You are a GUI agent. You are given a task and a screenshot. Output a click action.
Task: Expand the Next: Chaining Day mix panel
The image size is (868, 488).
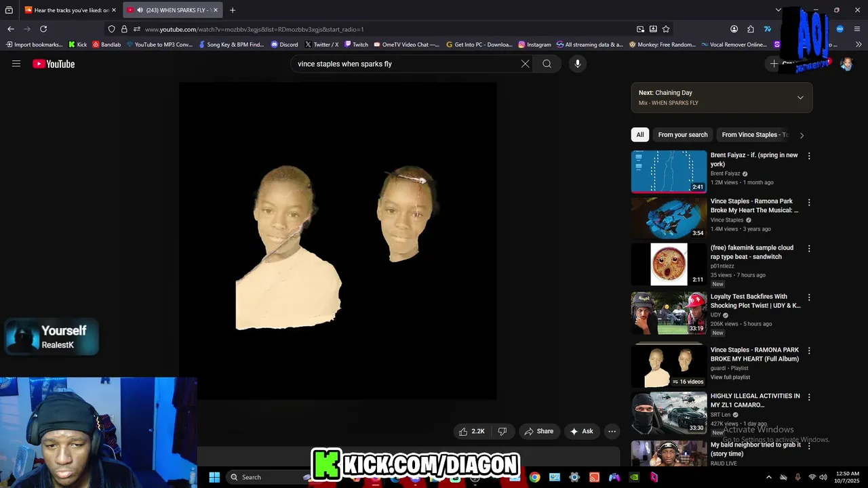click(800, 98)
